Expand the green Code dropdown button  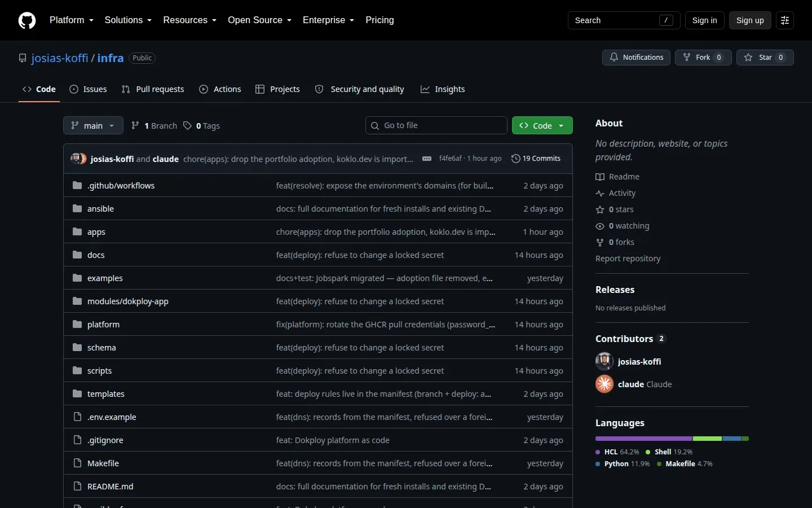[x=542, y=125]
